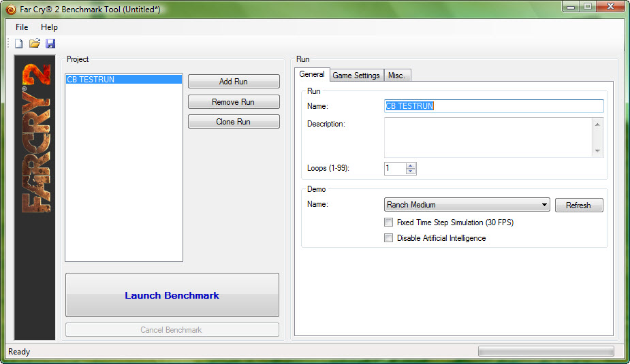This screenshot has width=630, height=364.
Task: Switch to the Misc. tab
Action: [x=396, y=76]
